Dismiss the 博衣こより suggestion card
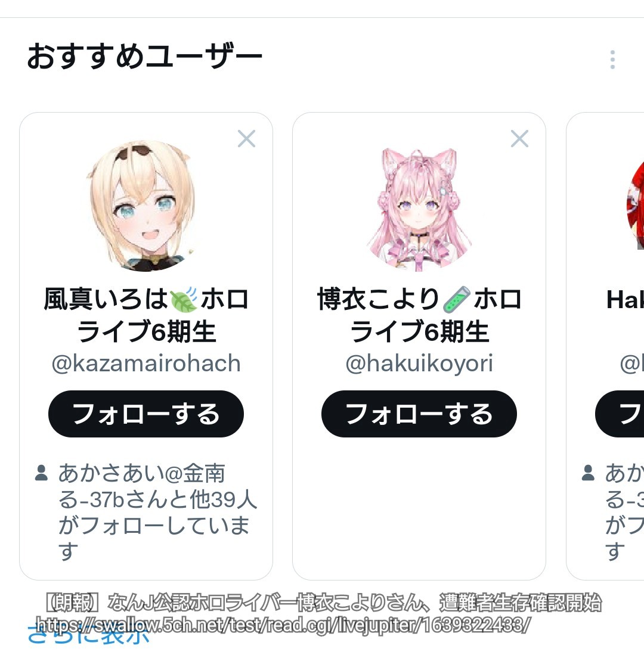The height and width of the screenshot is (655, 644). pyautogui.click(x=519, y=139)
